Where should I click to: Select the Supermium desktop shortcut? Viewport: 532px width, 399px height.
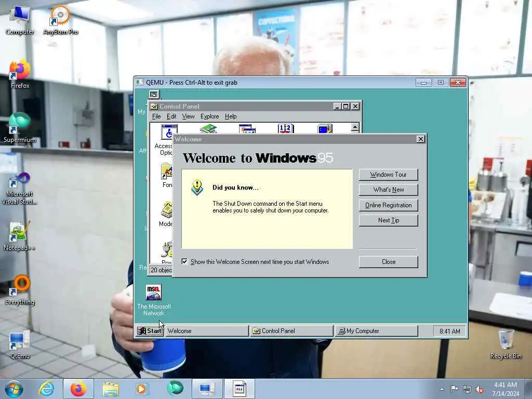pos(20,128)
